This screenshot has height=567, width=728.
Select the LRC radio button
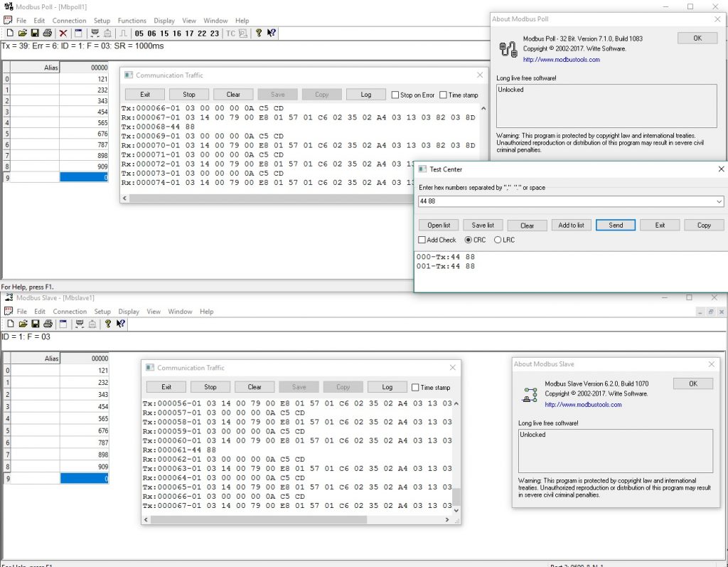point(498,240)
